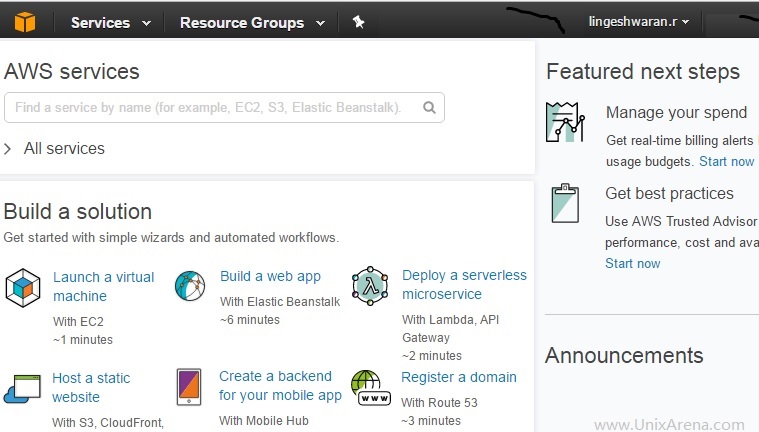Click the Manage your spend chart icon
This screenshot has height=432, width=759.
coord(565,122)
